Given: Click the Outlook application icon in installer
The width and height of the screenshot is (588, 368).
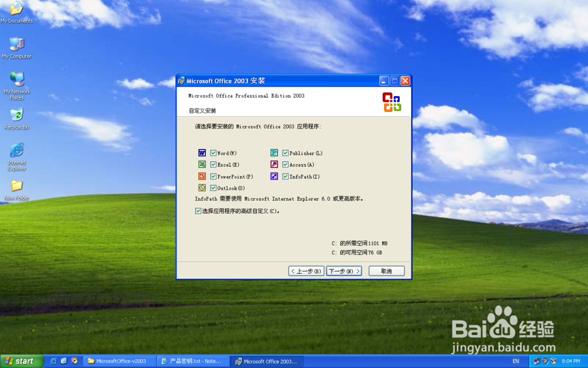Looking at the screenshot, I should [x=202, y=188].
